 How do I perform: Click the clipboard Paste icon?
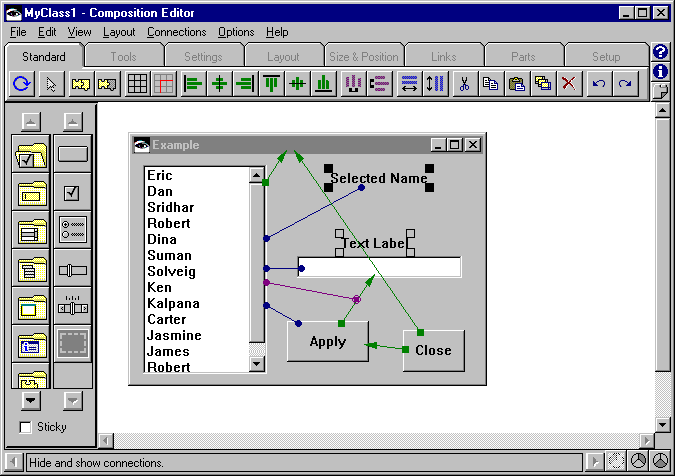(x=517, y=83)
